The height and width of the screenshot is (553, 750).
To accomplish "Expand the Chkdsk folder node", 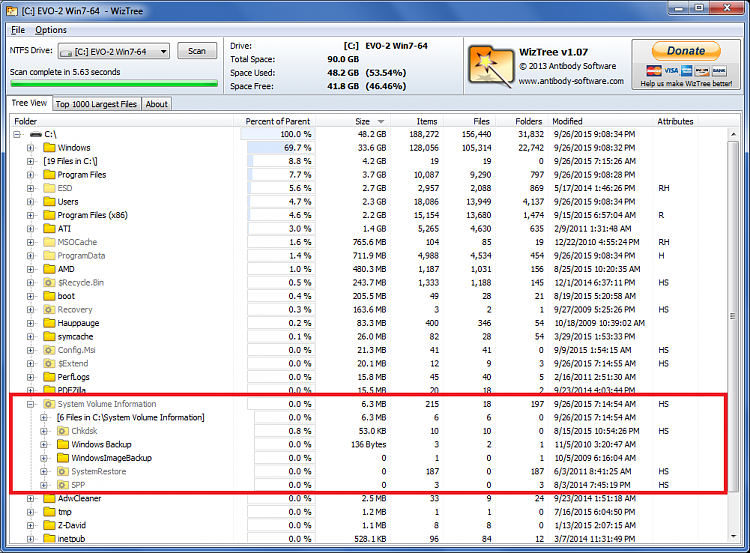I will [44, 431].
